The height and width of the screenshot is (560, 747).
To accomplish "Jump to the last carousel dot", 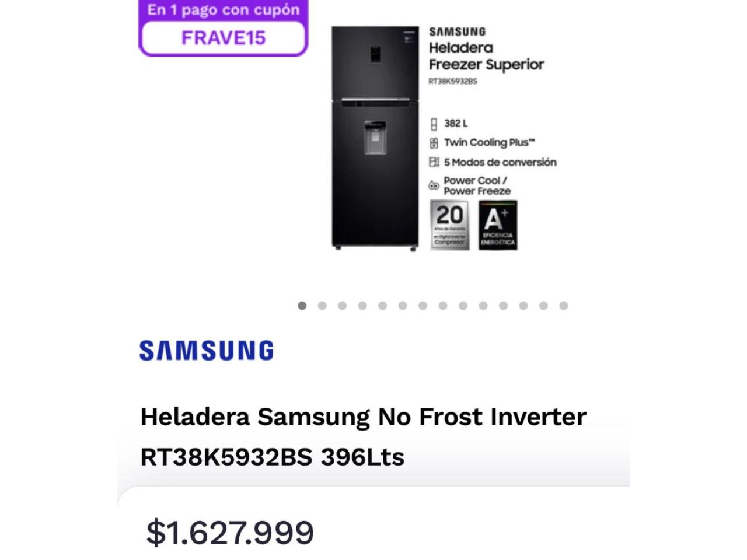I will point(564,306).
